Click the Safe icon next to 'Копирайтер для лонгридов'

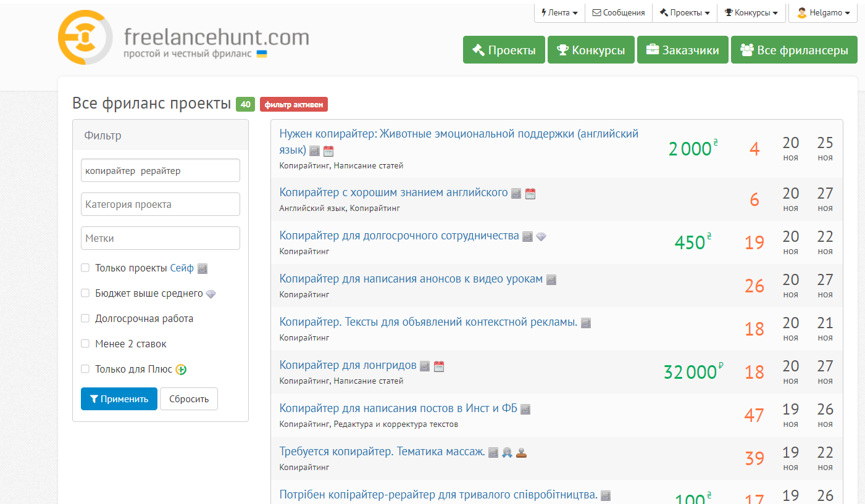[x=424, y=366]
